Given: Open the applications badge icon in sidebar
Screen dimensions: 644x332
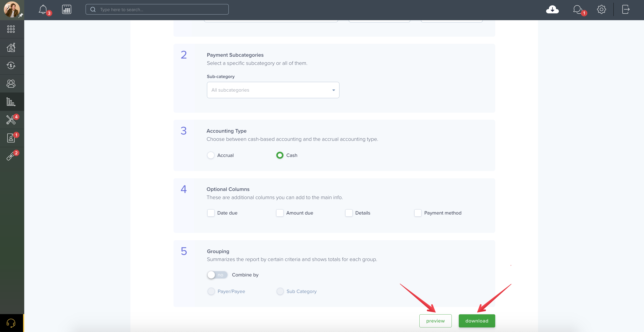Looking at the screenshot, I should tap(11, 138).
